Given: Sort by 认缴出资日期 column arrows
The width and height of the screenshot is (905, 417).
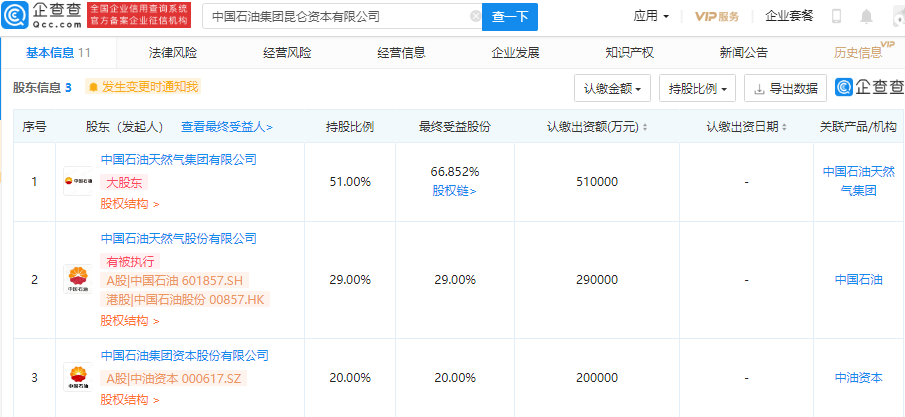Looking at the screenshot, I should [785, 128].
